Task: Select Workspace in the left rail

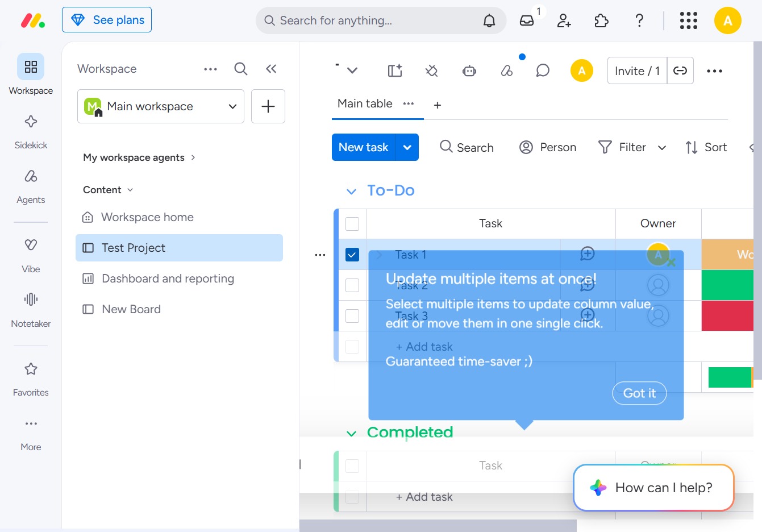Action: coord(31,74)
